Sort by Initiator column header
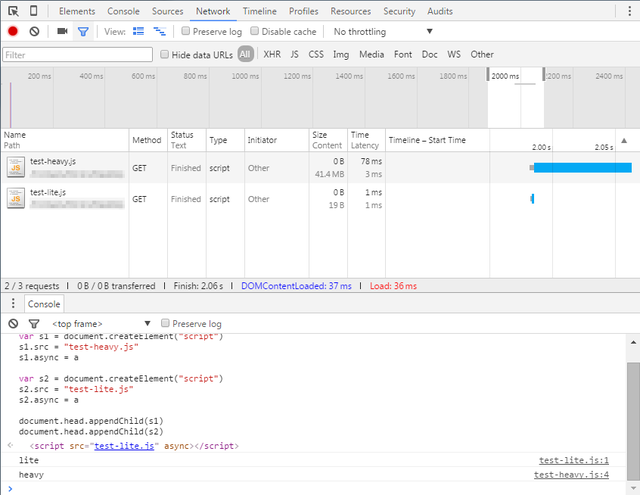 point(277,140)
